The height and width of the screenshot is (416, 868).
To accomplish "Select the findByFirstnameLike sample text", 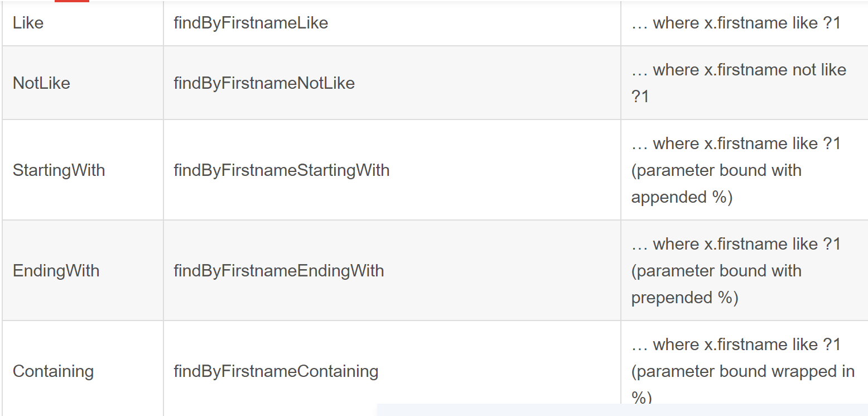I will [250, 23].
